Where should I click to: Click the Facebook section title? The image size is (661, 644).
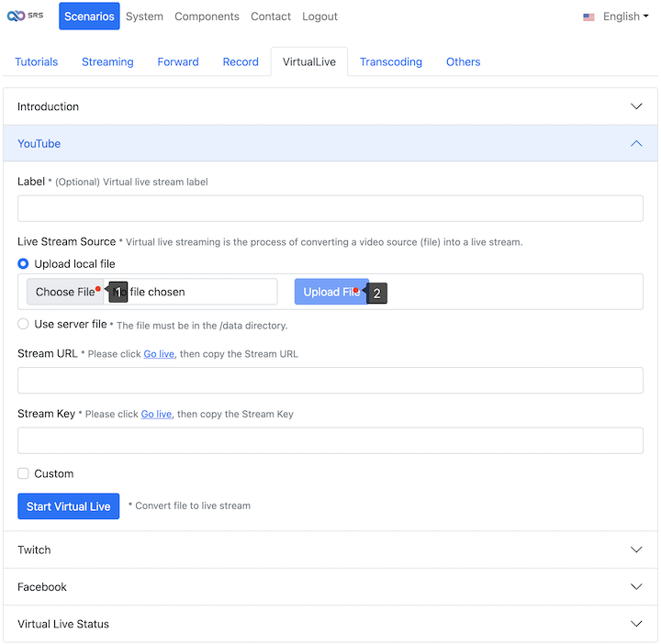click(x=42, y=587)
